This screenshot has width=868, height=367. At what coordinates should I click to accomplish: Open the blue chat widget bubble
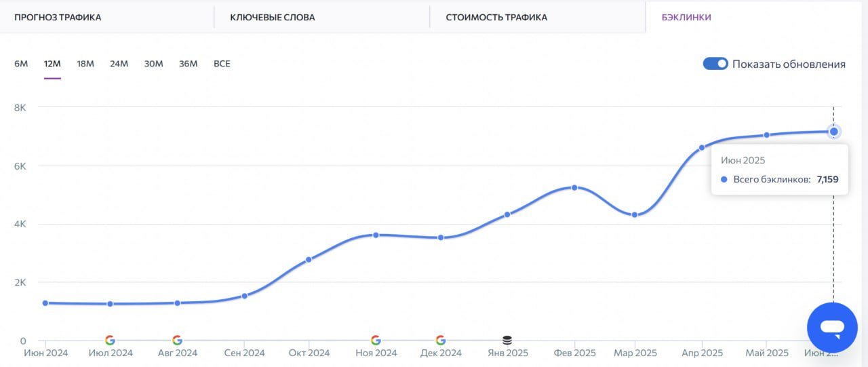[832, 328]
